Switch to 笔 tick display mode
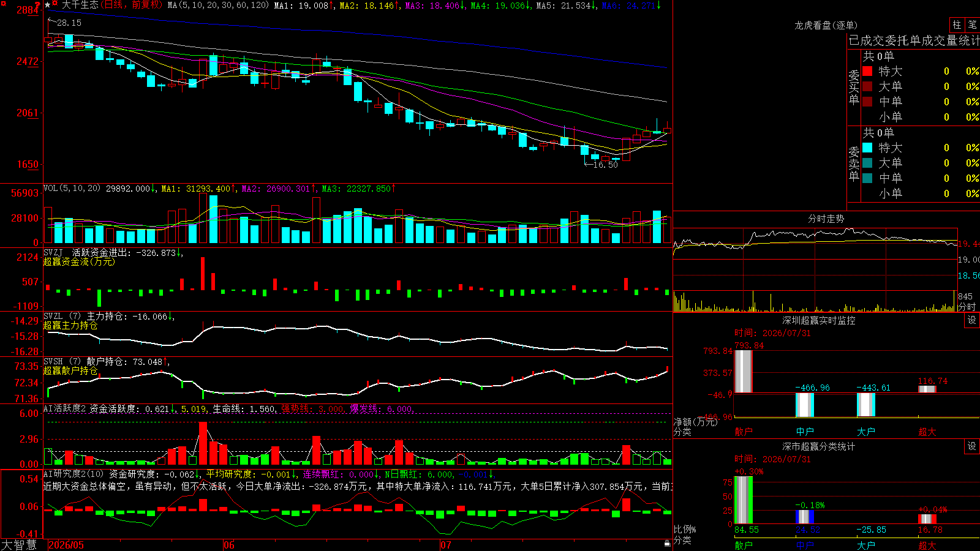The width and height of the screenshot is (980, 551). (x=972, y=25)
